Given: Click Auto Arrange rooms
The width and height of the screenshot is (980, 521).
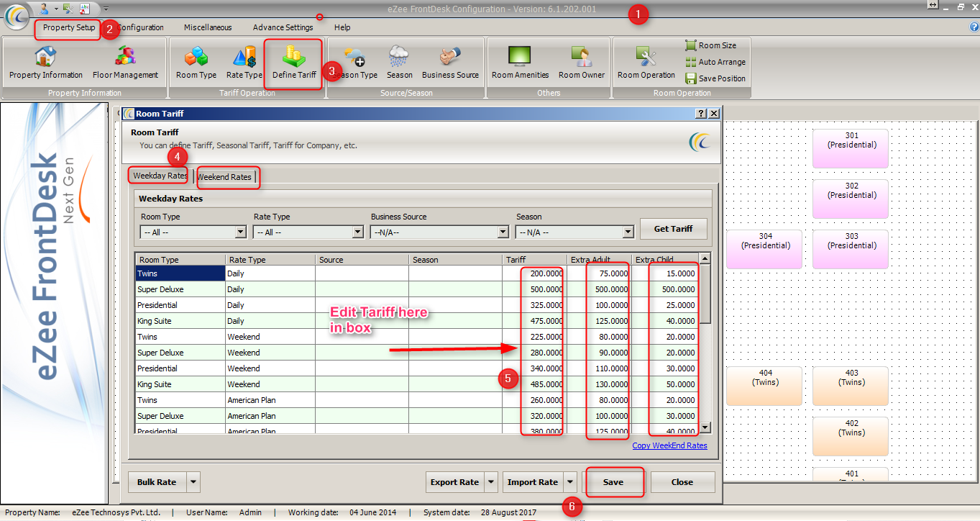Looking at the screenshot, I should click(715, 62).
